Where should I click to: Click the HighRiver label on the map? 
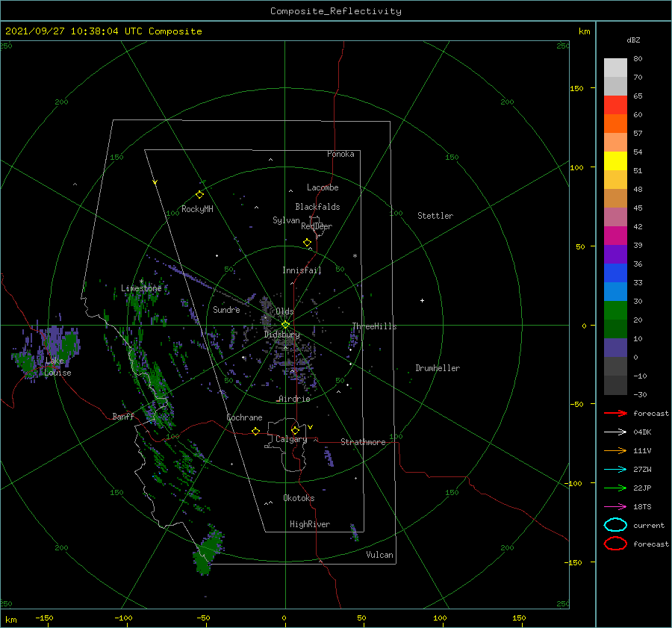(310, 524)
